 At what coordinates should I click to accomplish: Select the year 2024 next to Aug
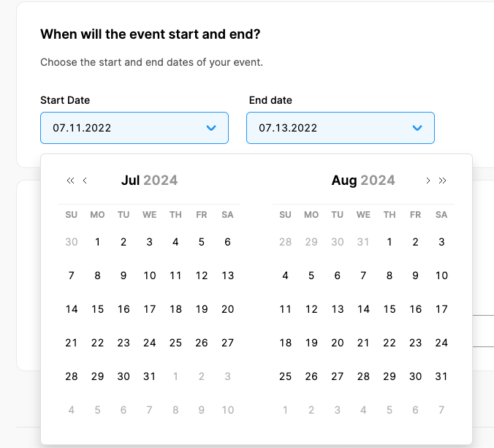(x=378, y=181)
